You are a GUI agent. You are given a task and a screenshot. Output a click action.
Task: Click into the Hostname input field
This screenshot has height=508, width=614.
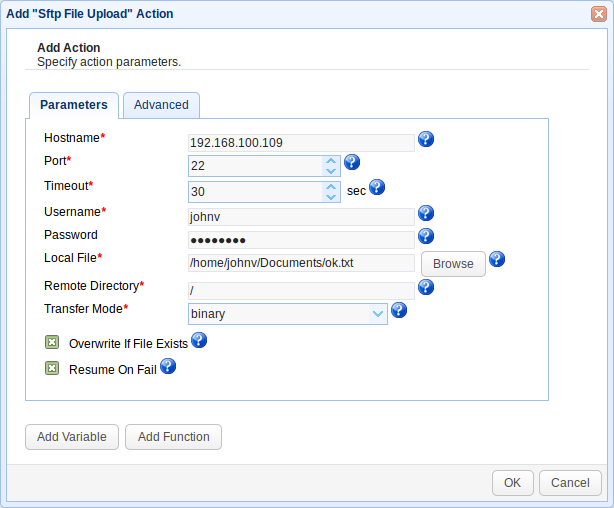coord(300,143)
